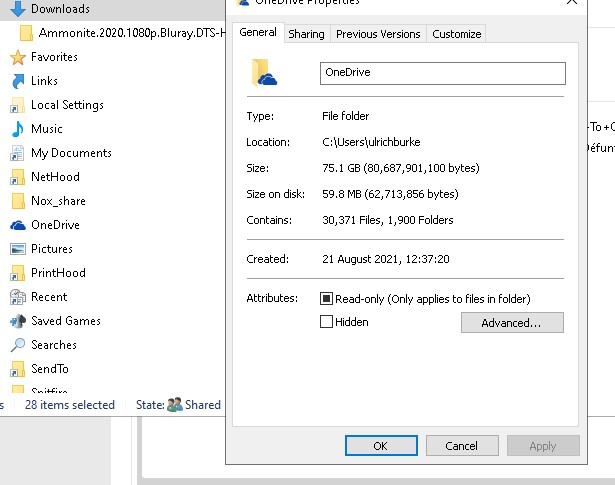The width and height of the screenshot is (615, 485).
Task: Click the Apply button
Action: click(543, 446)
